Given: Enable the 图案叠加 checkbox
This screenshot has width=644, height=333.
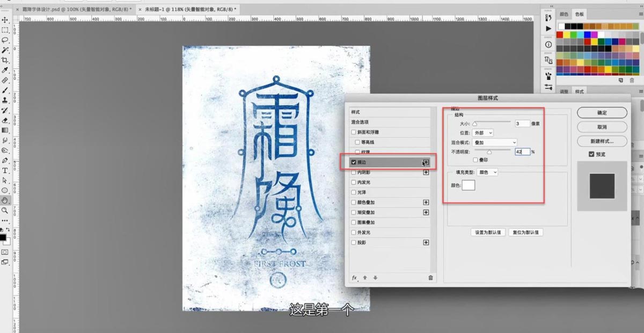Looking at the screenshot, I should pos(353,222).
